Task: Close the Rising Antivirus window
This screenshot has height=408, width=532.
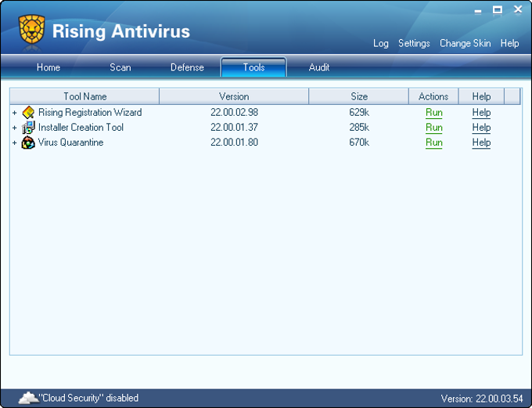Action: tap(518, 9)
